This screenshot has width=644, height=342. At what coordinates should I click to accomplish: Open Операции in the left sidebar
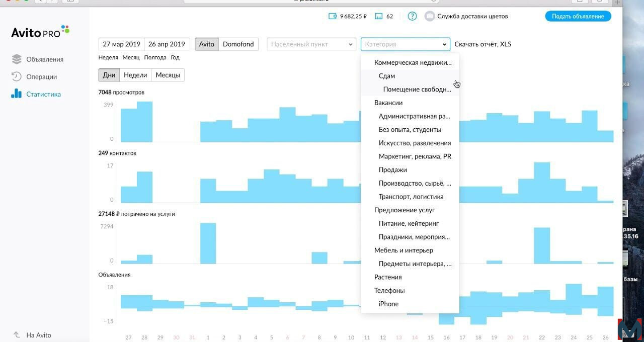(34, 77)
